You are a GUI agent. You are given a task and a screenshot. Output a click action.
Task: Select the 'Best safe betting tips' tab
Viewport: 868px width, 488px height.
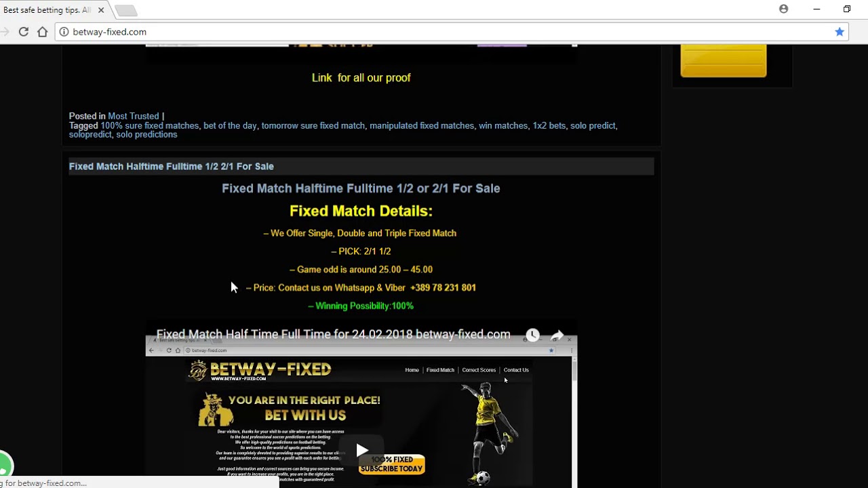pyautogui.click(x=47, y=10)
